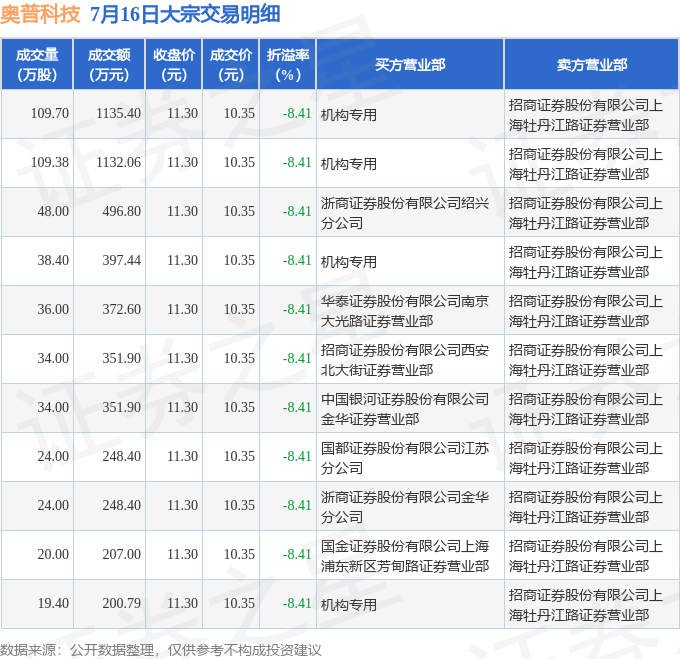Click -8.41 in the 496.80 row
Screen dimensions: 680x659
pos(297,212)
